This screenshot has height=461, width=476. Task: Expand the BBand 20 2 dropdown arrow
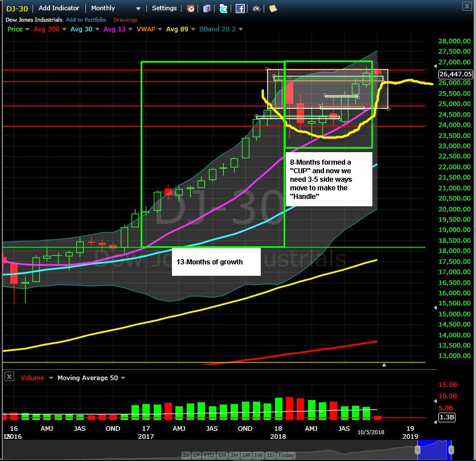[x=241, y=29]
